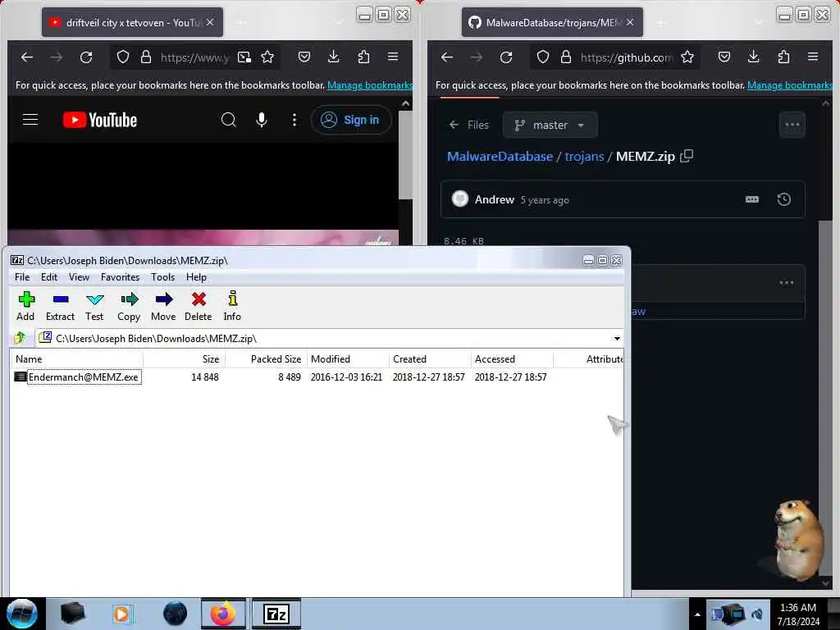Select the driftveil city x tetvoven tab
Screen dimensions: 840x630
[x=132, y=22]
